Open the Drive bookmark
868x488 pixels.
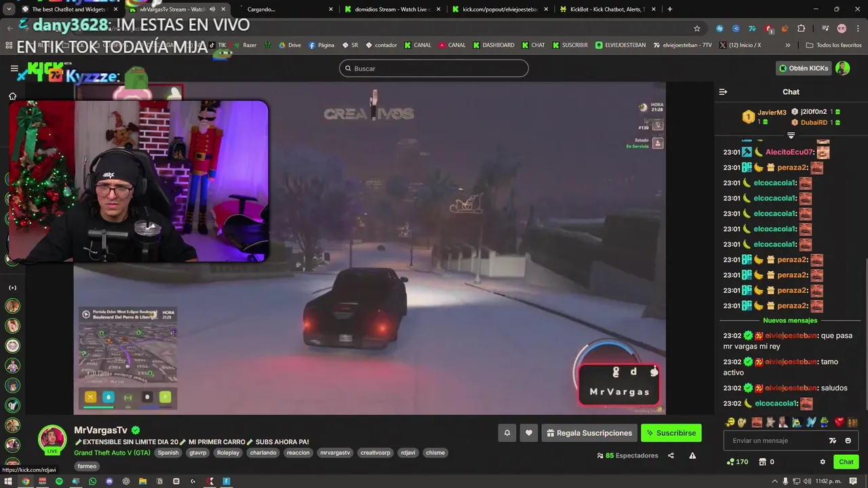[x=289, y=45]
